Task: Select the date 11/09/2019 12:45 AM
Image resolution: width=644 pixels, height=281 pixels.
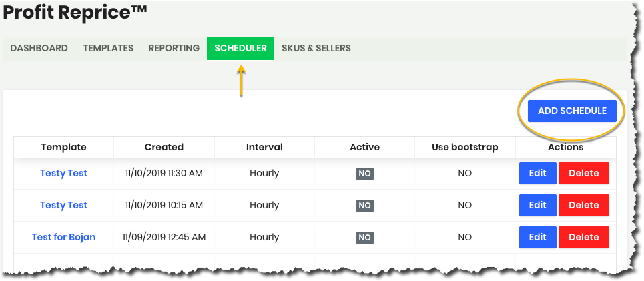Action: click(x=164, y=237)
